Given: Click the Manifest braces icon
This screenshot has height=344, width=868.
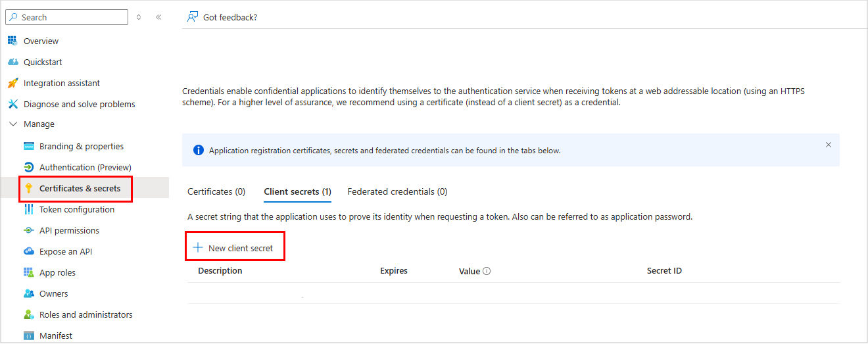Looking at the screenshot, I should pyautogui.click(x=28, y=335).
